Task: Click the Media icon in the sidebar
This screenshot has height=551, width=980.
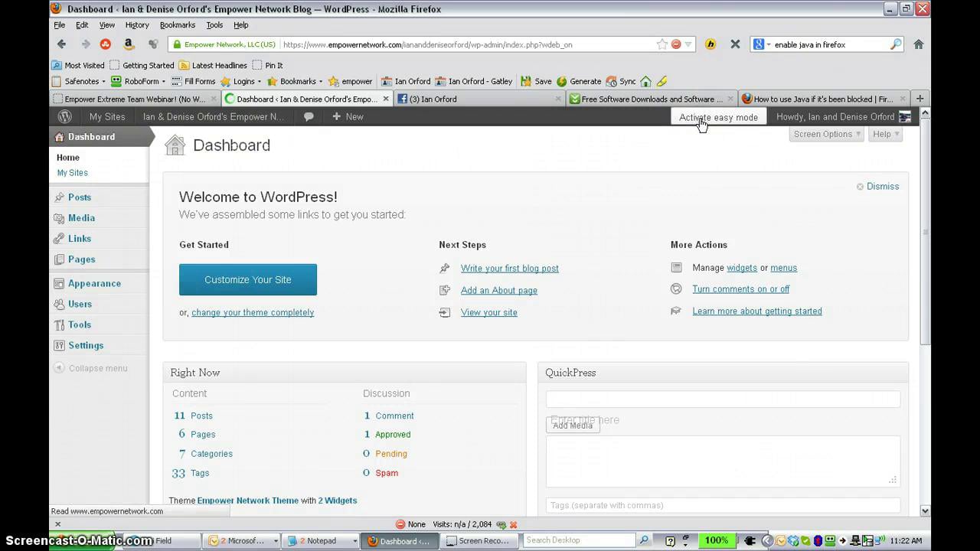Action: (x=60, y=218)
